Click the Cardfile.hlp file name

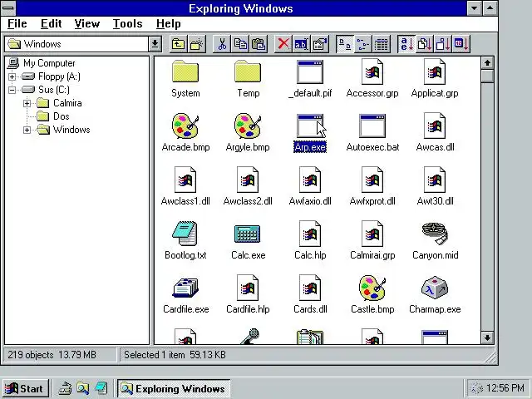coord(248,309)
